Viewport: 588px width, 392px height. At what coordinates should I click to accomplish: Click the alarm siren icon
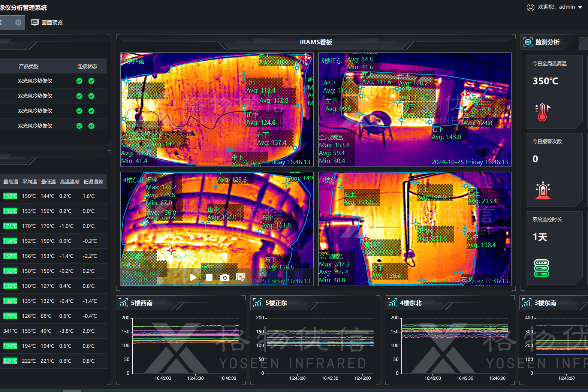[542, 190]
